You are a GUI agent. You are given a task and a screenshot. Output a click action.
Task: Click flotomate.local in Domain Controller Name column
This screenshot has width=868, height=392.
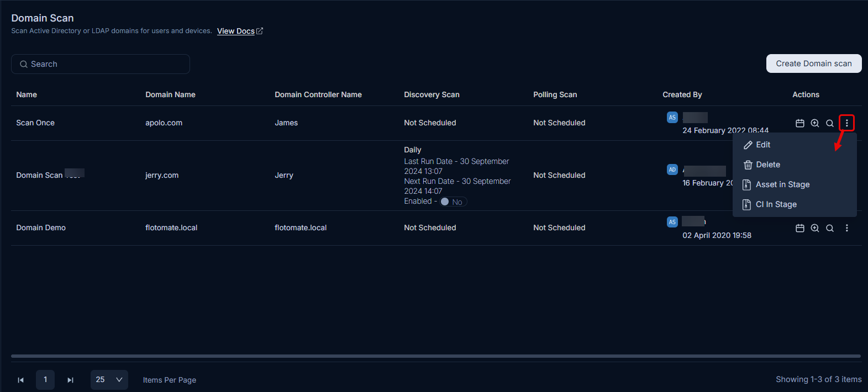click(301, 227)
